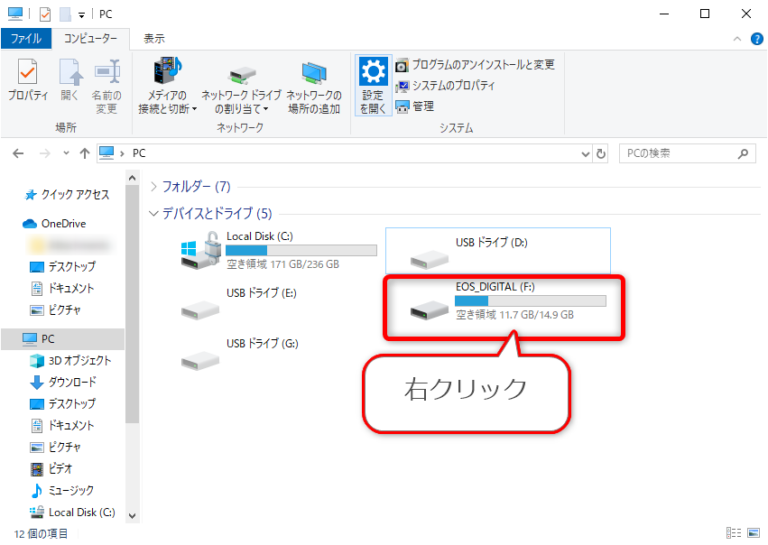Click EOS_DIGITAL (F:) capacity bar
This screenshot has width=768, height=545.
pos(530,301)
